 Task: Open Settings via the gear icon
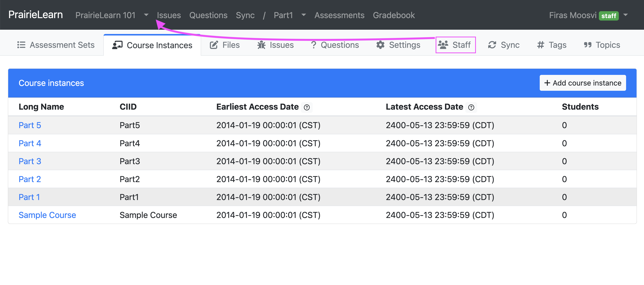coord(380,45)
